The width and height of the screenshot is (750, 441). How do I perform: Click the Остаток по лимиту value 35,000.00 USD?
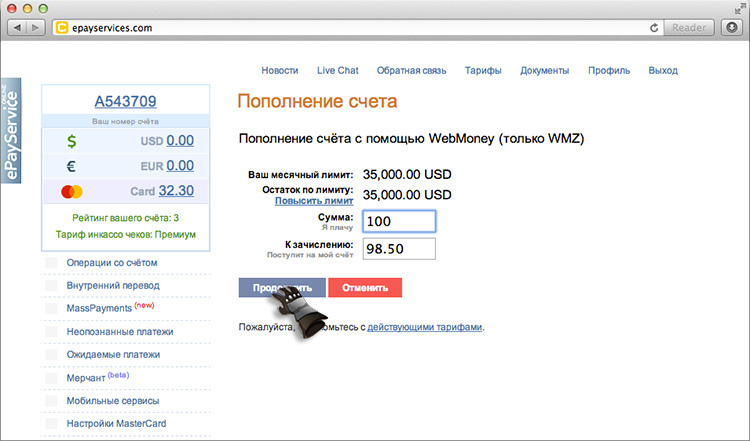pos(407,195)
